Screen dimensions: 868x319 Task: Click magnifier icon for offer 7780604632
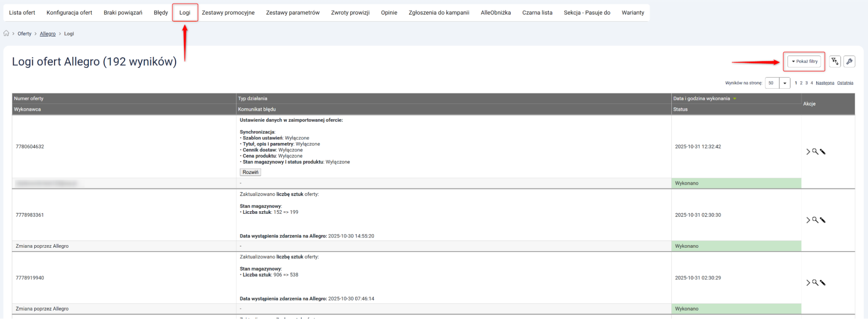click(x=815, y=151)
